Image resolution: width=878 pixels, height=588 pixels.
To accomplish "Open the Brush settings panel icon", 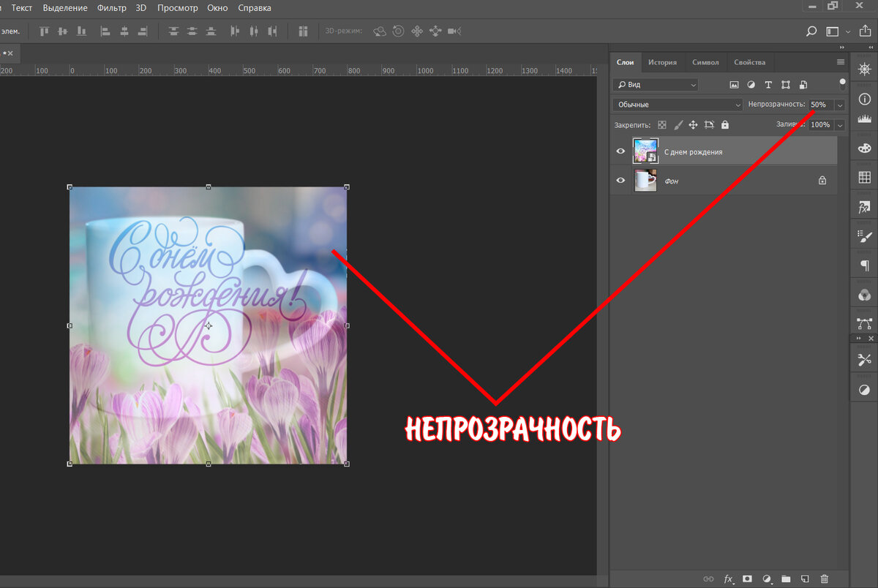I will tap(864, 236).
